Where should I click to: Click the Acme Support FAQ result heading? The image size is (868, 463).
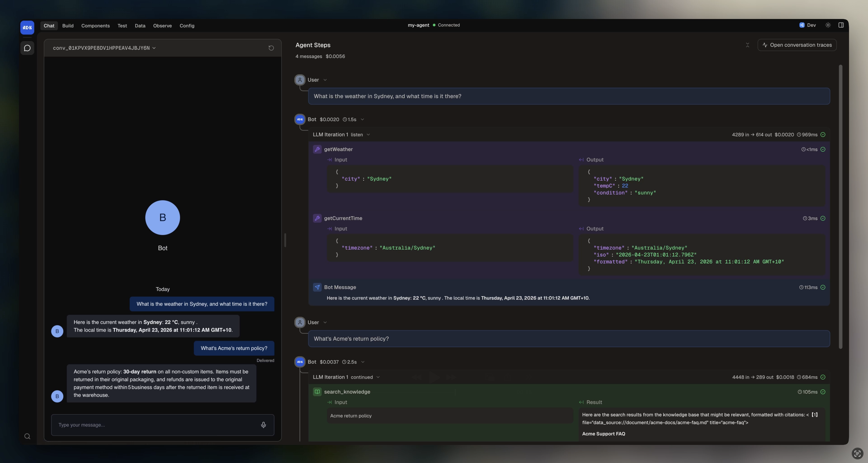[604, 434]
